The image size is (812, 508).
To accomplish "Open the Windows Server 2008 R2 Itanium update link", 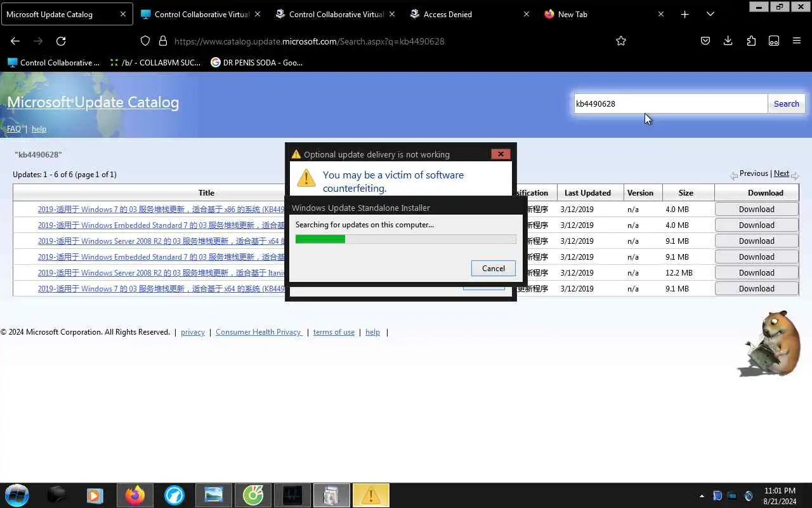I will (x=161, y=272).
